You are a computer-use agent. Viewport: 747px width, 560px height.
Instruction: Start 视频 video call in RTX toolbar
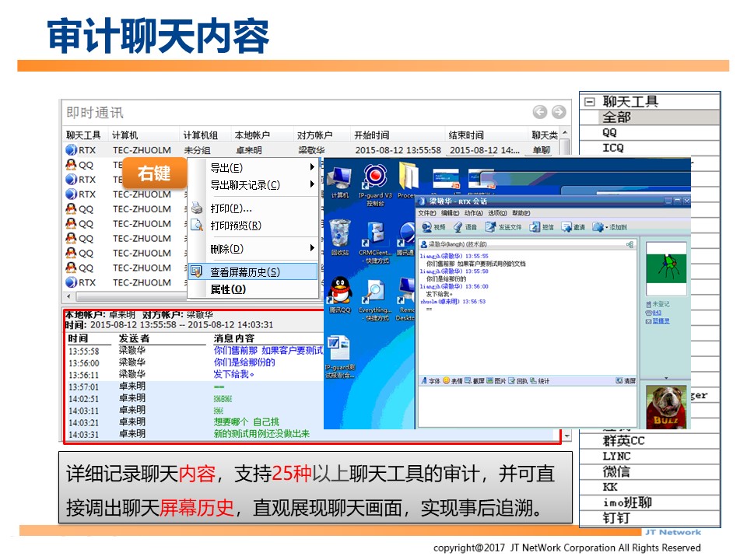[433, 227]
